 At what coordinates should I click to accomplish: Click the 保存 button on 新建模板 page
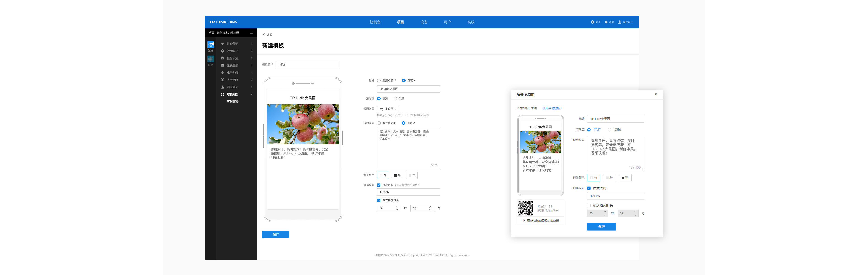coord(276,234)
